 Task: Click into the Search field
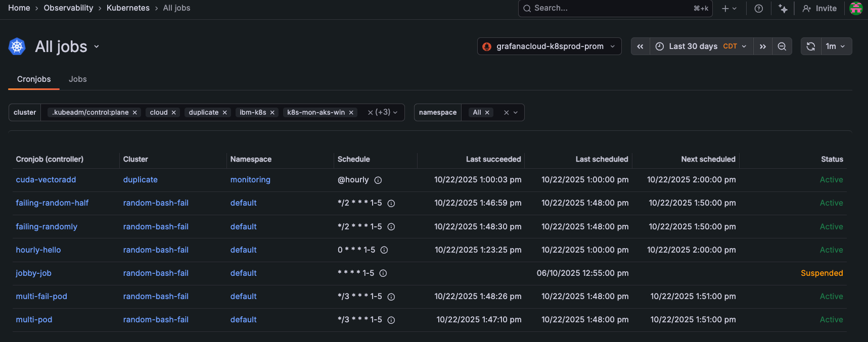[607, 9]
